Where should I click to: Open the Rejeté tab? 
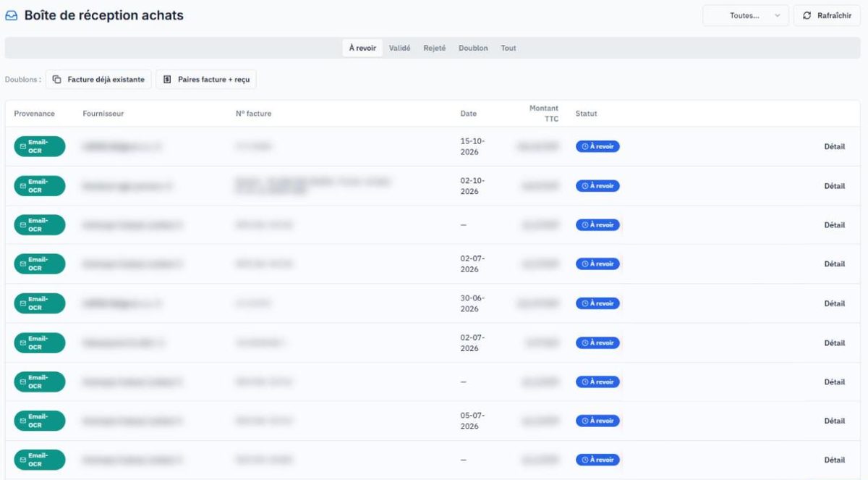click(435, 48)
